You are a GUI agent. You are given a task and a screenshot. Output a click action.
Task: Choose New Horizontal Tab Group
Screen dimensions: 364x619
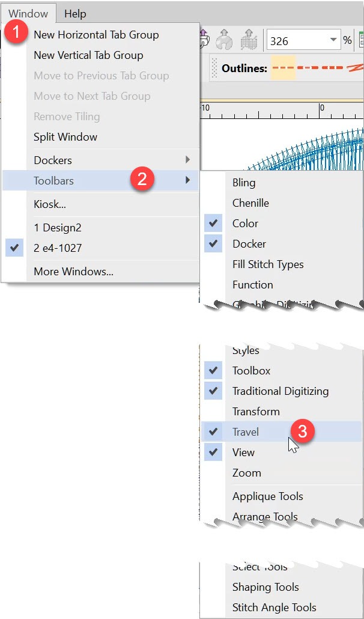click(96, 35)
